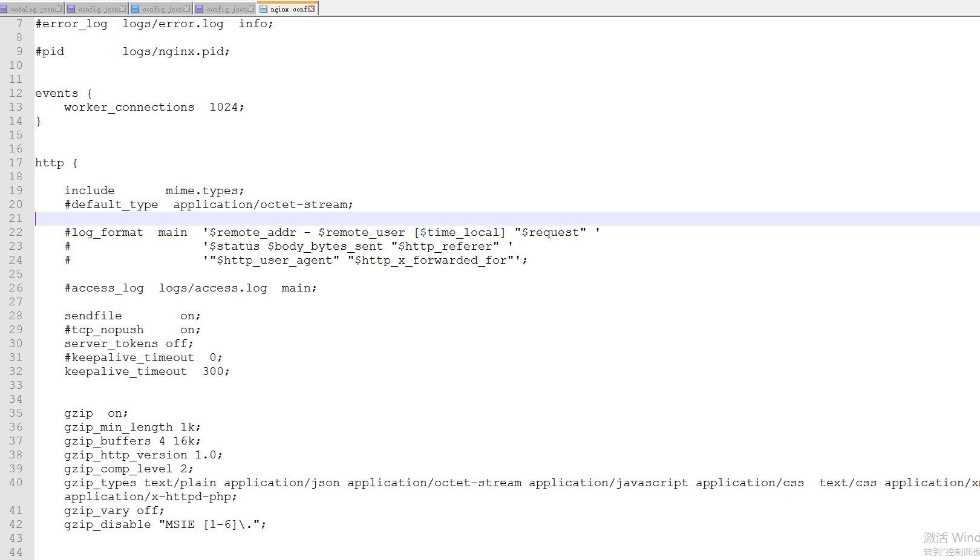Open the config.json tab just before nginx.conf
980x560 pixels.
(226, 9)
